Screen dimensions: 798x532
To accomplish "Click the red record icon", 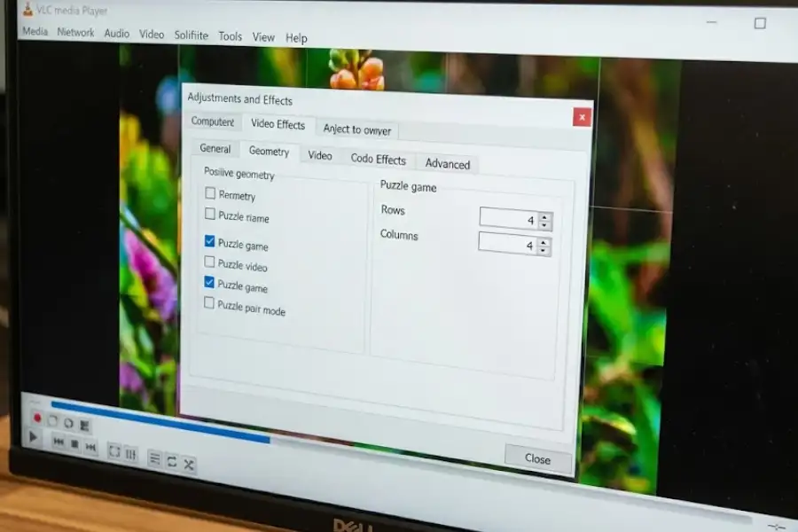I will pyautogui.click(x=37, y=419).
